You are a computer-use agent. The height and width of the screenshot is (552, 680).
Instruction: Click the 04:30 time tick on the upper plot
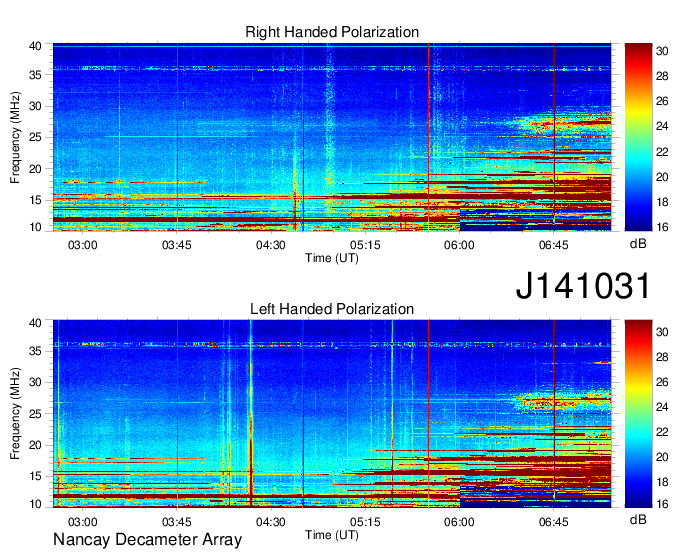click(x=271, y=245)
